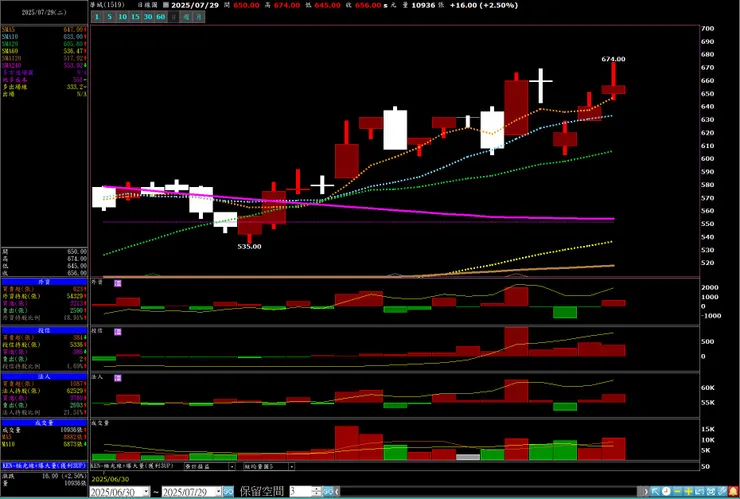Select the 投信 blue panel header
The height and width of the screenshot is (499, 740).
point(44,330)
